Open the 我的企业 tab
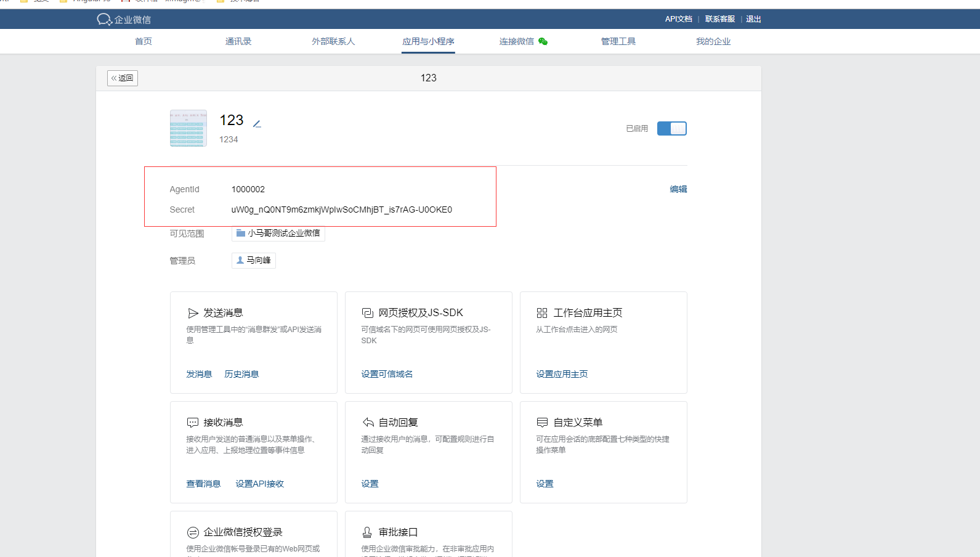The height and width of the screenshot is (557, 980). (713, 41)
